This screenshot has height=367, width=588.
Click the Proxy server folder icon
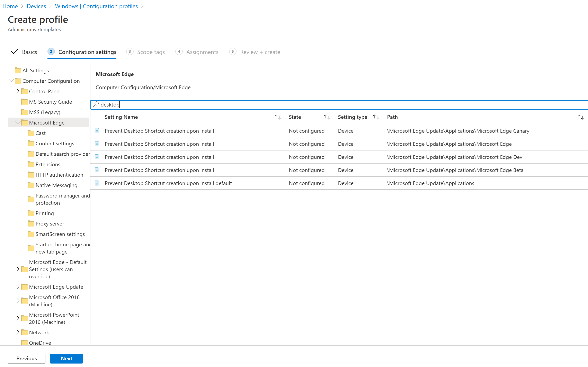pyautogui.click(x=31, y=223)
